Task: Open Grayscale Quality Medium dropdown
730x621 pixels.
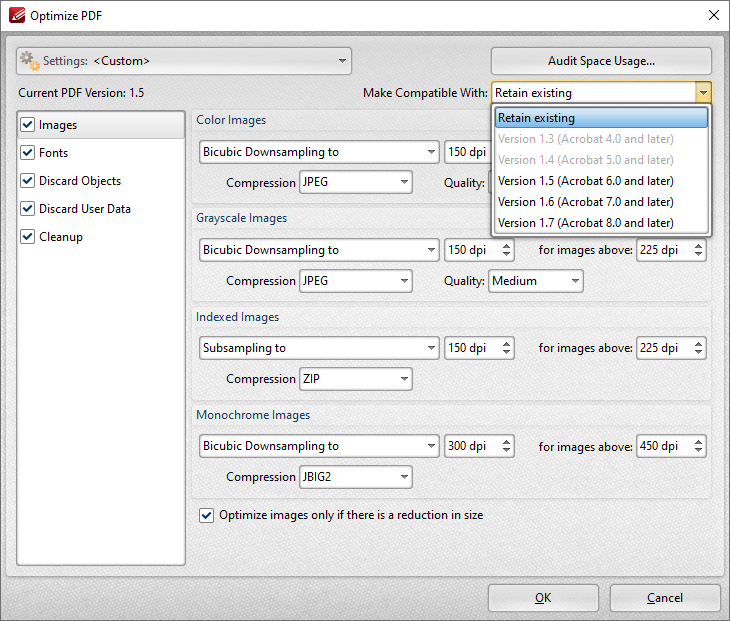Action: click(x=535, y=281)
